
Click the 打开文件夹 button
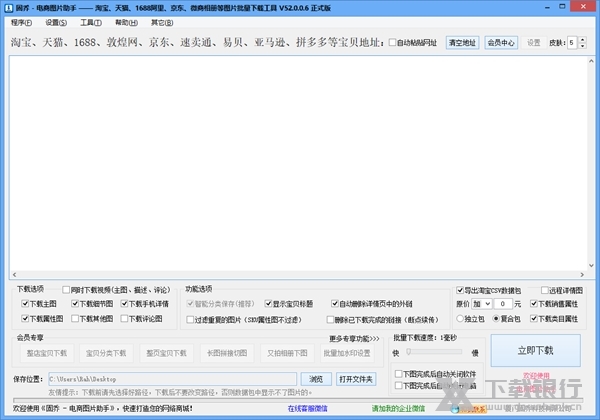pos(356,379)
